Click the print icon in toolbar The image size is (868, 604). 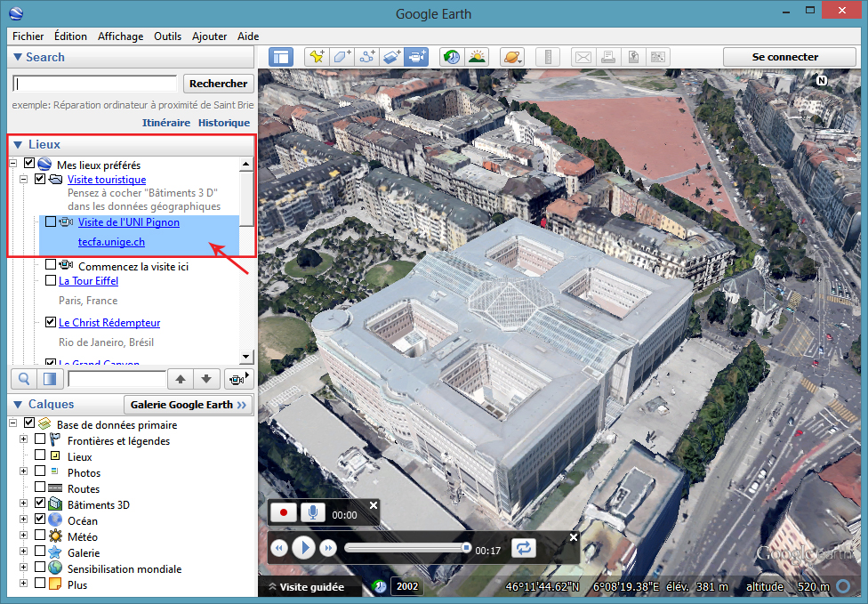(x=608, y=57)
